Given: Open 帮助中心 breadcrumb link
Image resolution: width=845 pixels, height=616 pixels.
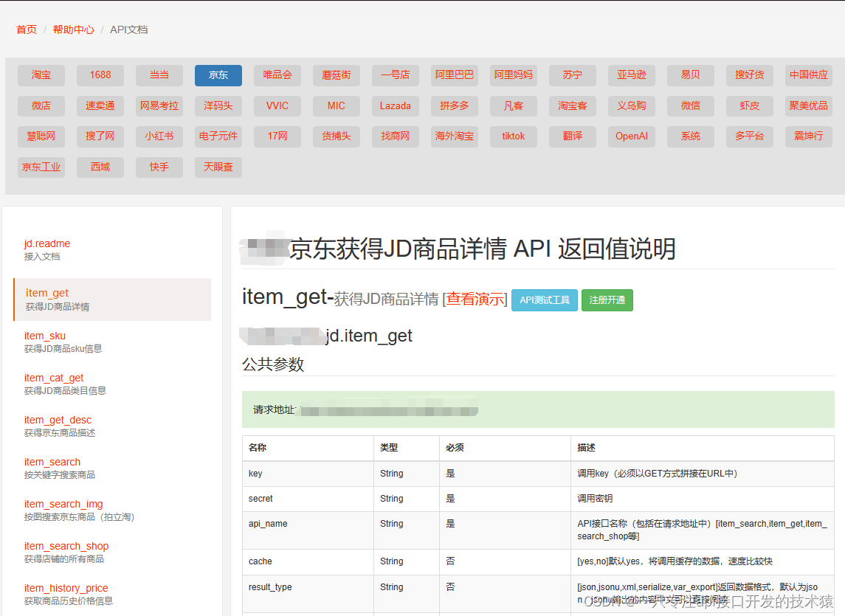Looking at the screenshot, I should (73, 30).
